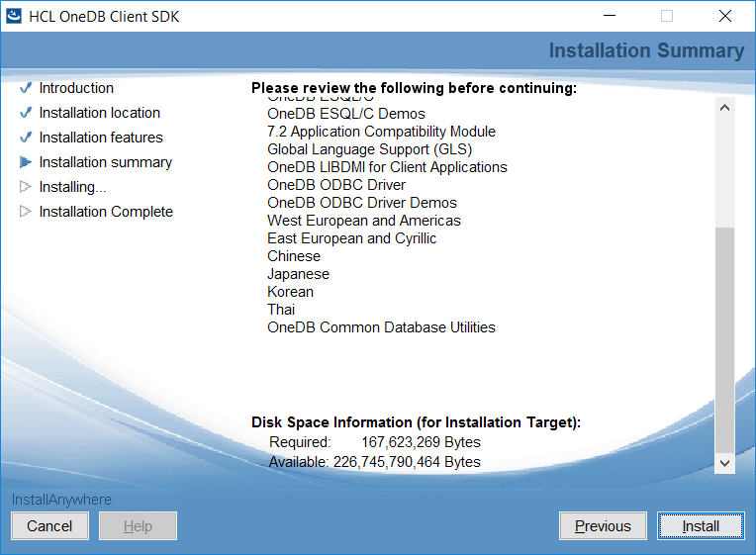The width and height of the screenshot is (756, 555).
Task: Click the hollow arrow beside Installing step
Action: (26, 187)
